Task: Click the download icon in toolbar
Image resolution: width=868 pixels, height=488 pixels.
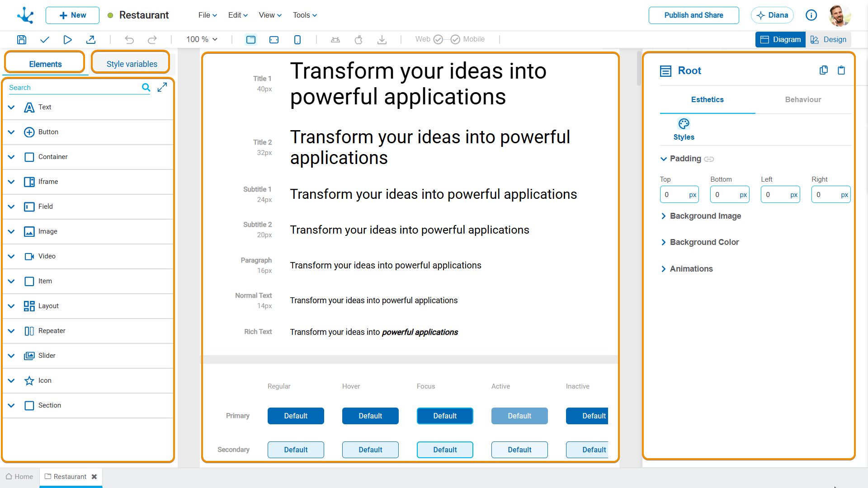Action: click(x=382, y=40)
